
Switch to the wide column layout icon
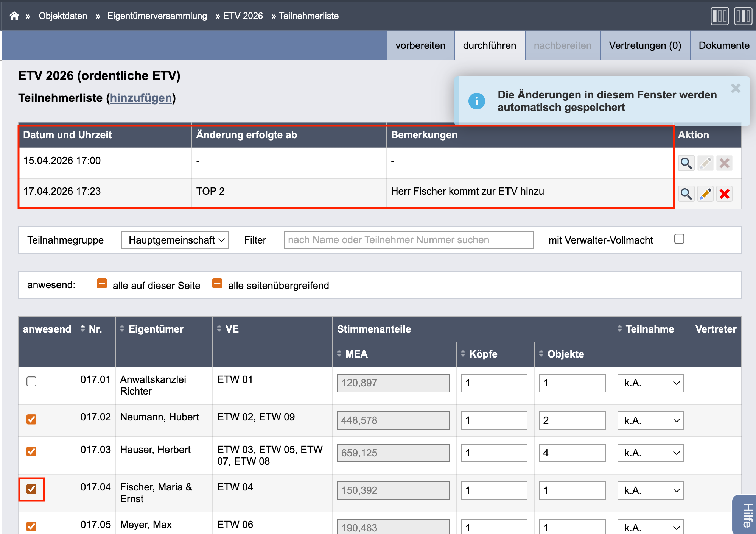743,16
